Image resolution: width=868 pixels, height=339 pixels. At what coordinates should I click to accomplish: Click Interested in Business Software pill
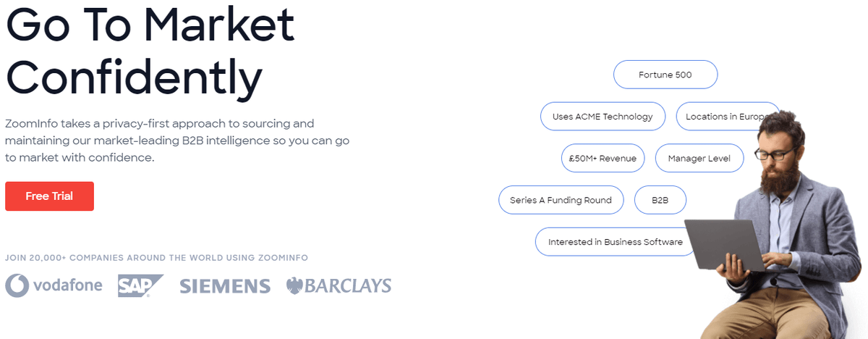point(615,241)
